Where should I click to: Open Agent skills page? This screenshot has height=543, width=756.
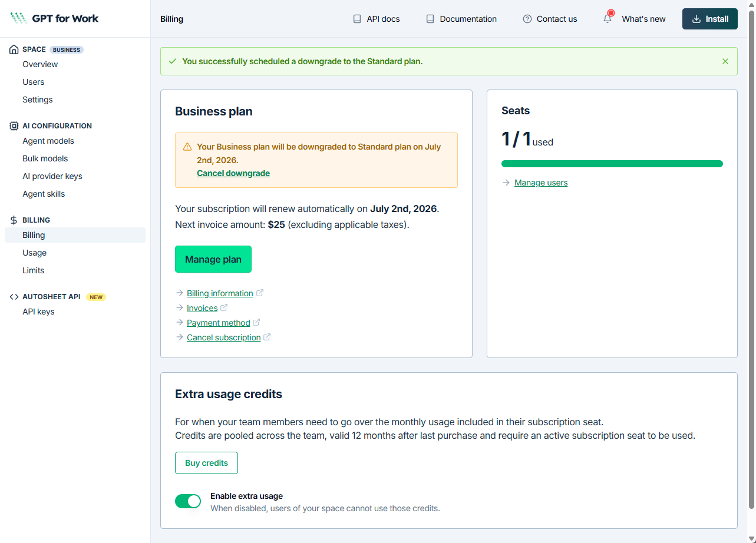tap(44, 194)
